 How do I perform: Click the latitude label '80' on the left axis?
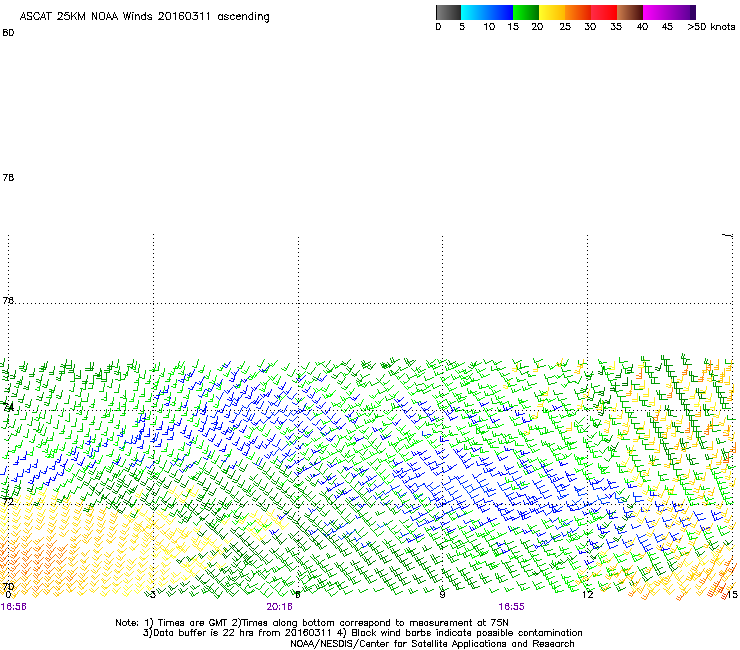point(8,33)
